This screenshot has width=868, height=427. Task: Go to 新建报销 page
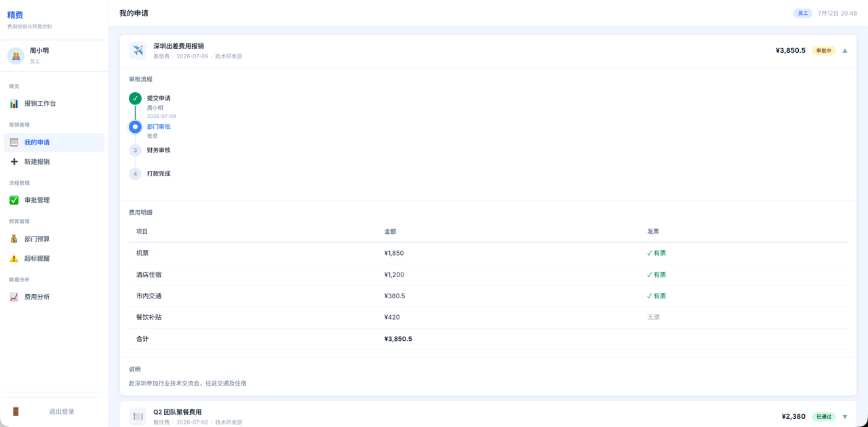[x=54, y=162]
